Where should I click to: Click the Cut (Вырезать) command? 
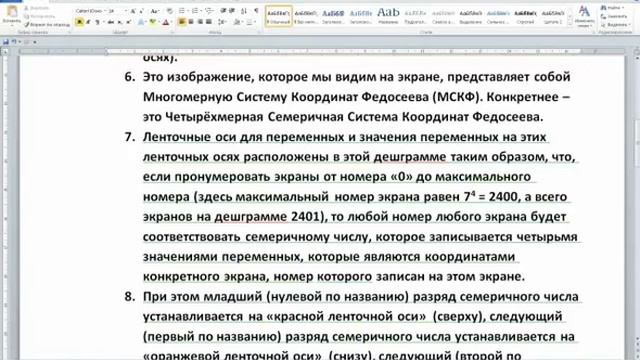[x=38, y=8]
